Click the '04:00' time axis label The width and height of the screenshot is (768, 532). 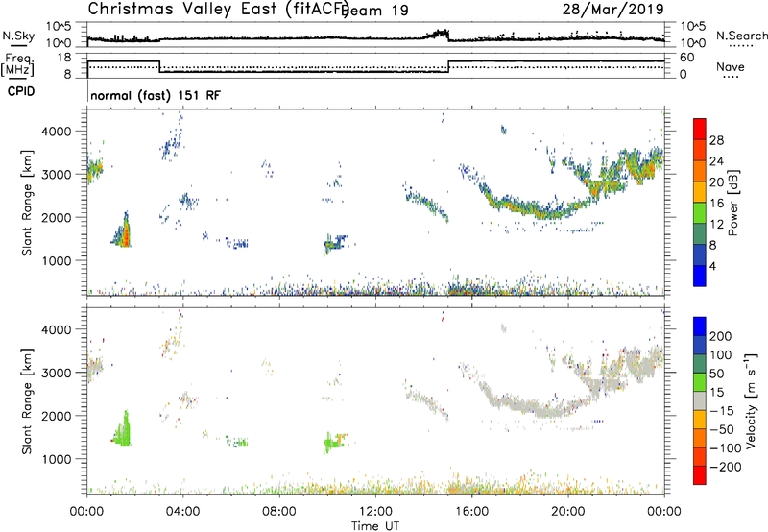click(x=182, y=512)
